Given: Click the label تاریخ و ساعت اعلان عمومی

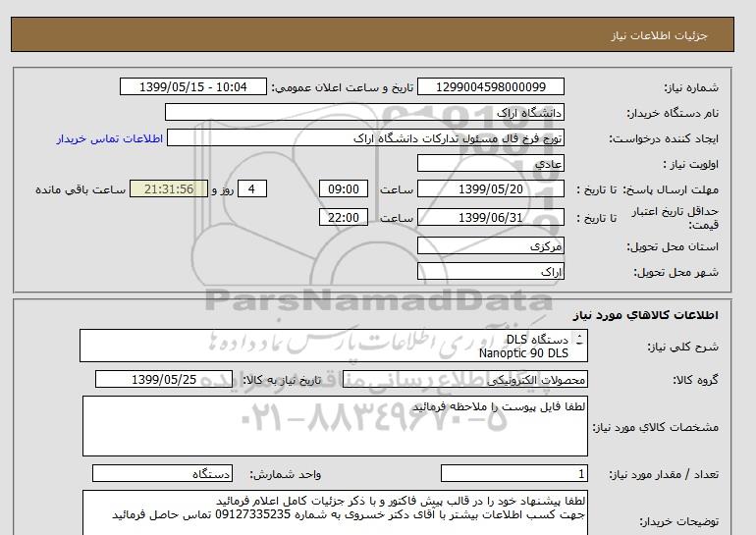Looking at the screenshot, I should 343,87.
